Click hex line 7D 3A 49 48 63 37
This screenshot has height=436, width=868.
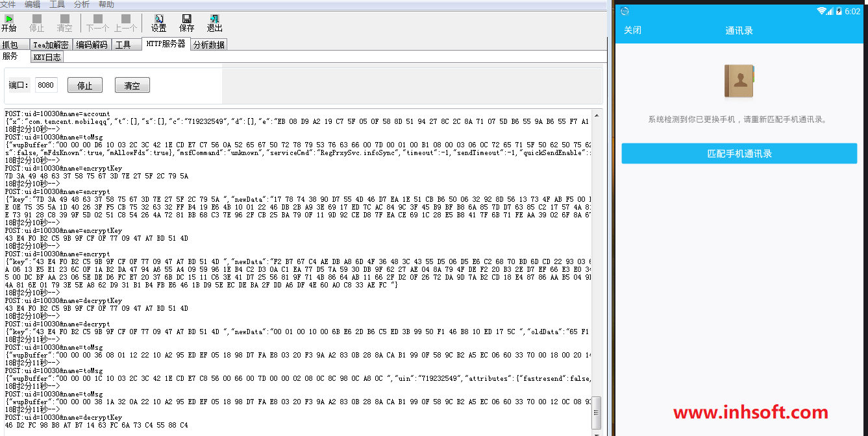96,176
